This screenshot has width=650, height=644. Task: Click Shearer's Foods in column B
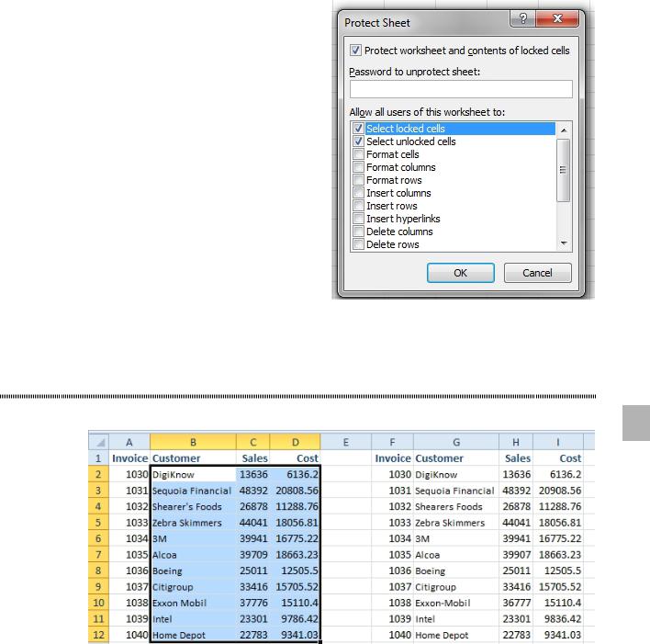pyautogui.click(x=193, y=506)
